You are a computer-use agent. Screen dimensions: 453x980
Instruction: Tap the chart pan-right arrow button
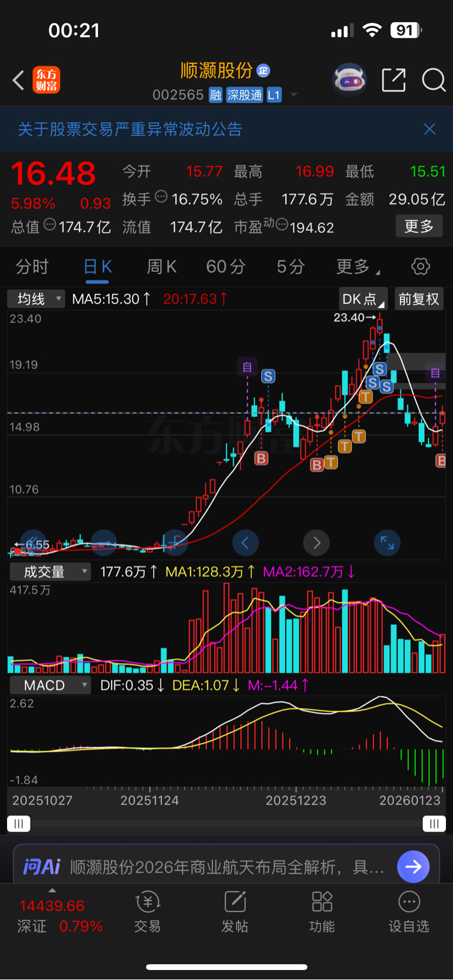[316, 543]
